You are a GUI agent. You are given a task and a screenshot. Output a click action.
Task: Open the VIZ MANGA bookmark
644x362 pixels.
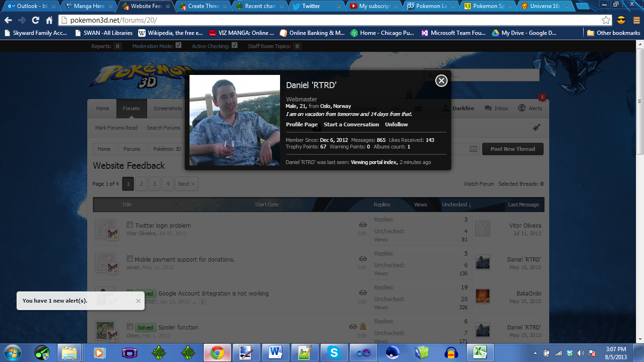pos(242,33)
